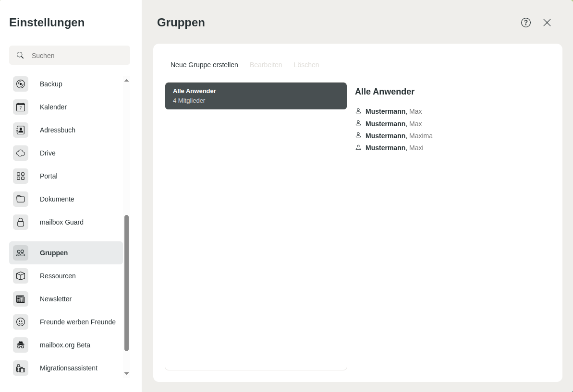573x392 pixels.
Task: Click the Ressourcen box icon
Action: coord(21,276)
